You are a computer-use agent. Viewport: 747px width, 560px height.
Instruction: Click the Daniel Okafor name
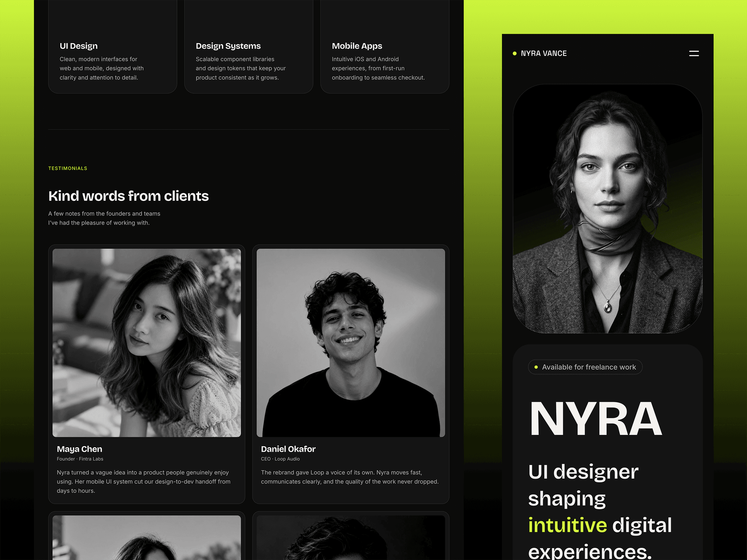[x=288, y=449]
